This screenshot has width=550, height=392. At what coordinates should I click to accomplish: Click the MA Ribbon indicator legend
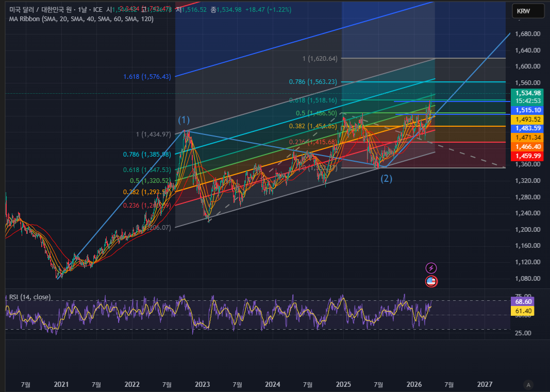pos(81,19)
